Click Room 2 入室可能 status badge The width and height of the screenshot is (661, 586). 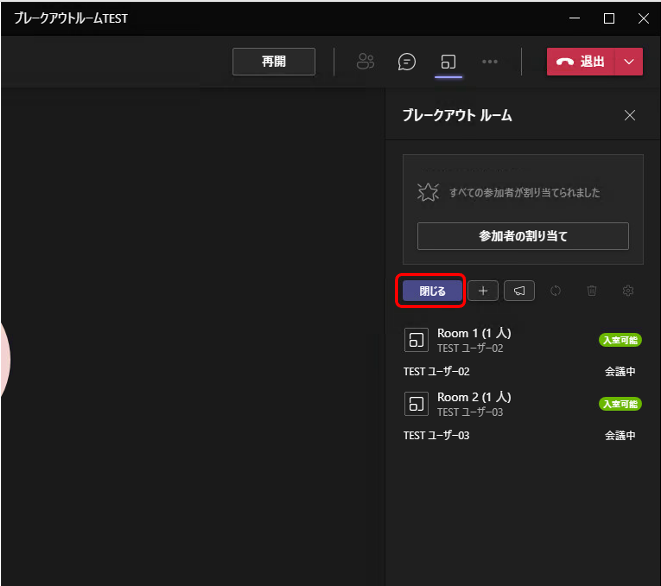coord(620,404)
